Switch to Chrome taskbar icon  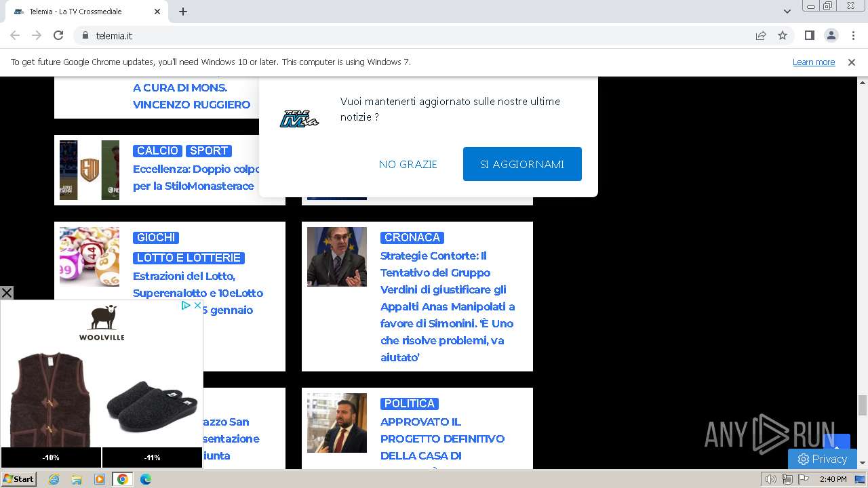pyautogui.click(x=123, y=479)
